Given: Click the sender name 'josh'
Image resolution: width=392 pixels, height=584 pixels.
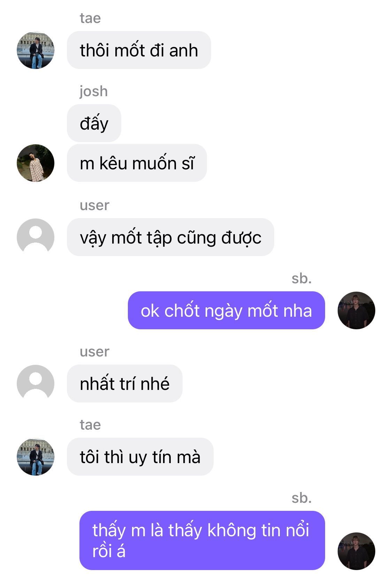Looking at the screenshot, I should [x=93, y=91].
